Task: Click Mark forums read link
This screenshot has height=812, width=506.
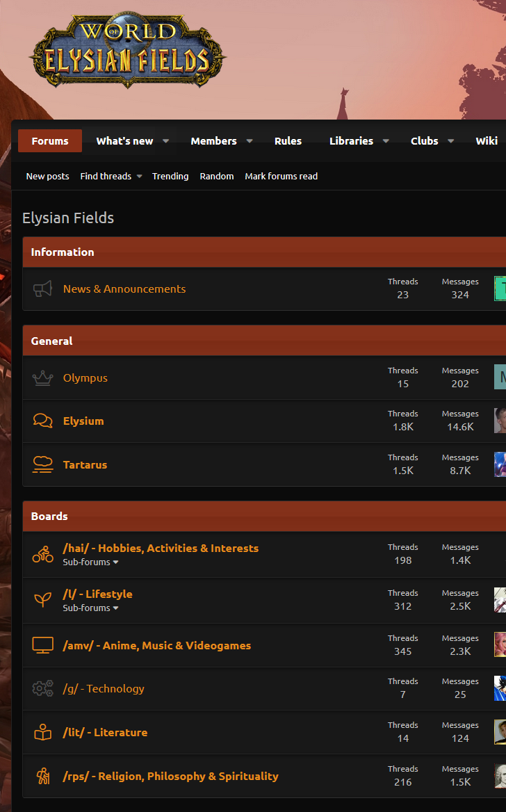Action: click(x=281, y=177)
